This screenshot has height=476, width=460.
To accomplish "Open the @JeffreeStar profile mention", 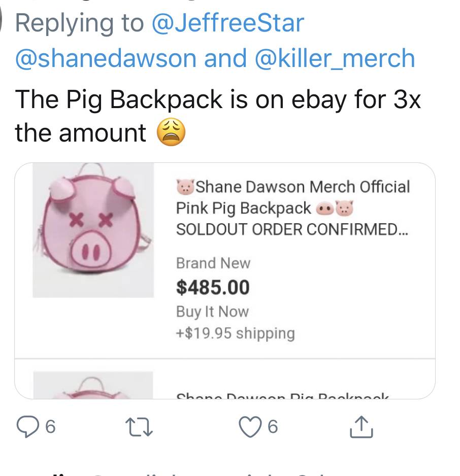I will [228, 23].
